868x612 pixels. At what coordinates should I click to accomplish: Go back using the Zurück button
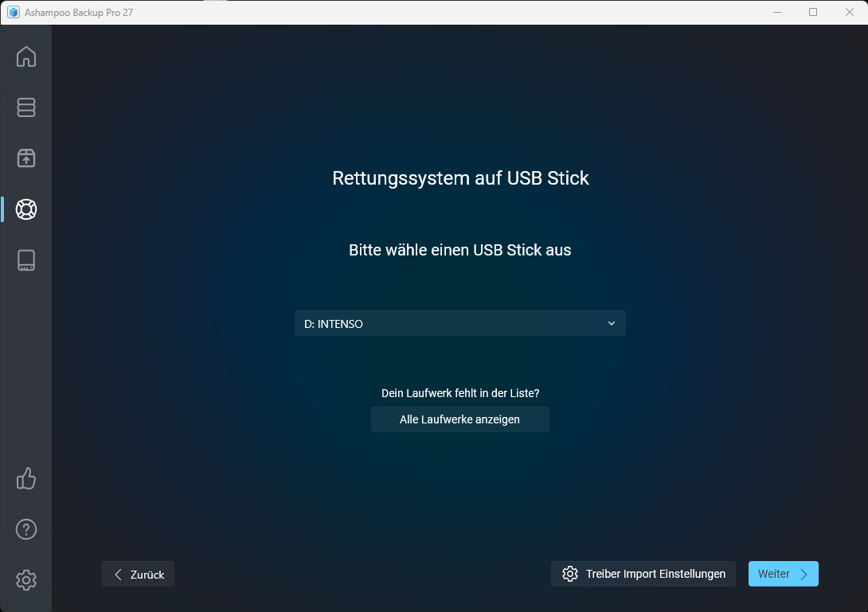pos(138,573)
